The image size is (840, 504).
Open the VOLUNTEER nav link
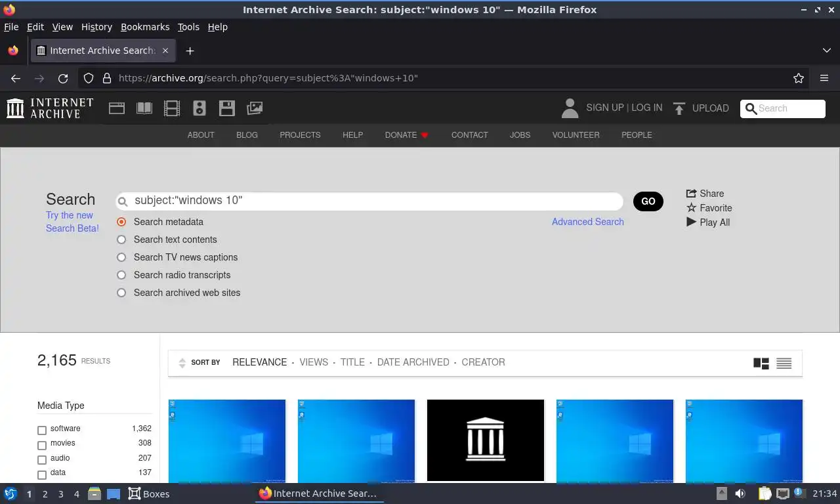[x=576, y=135]
